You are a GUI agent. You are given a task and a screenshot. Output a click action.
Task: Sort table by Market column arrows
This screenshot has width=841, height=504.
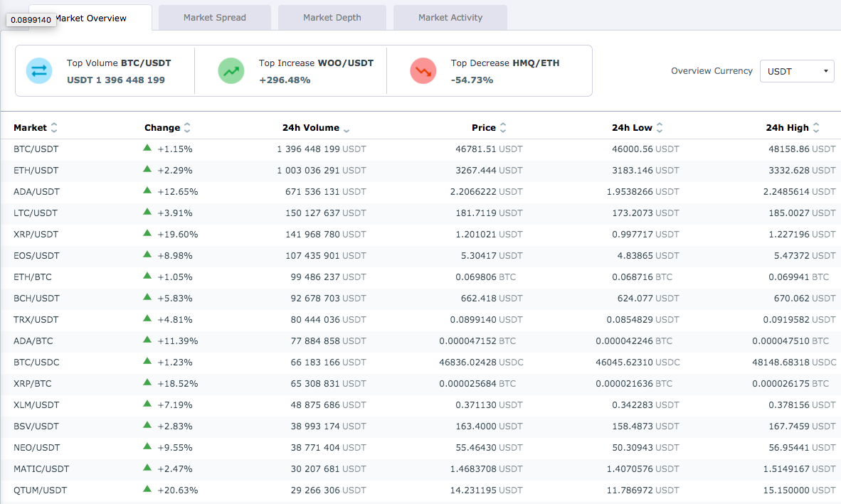pyautogui.click(x=53, y=127)
